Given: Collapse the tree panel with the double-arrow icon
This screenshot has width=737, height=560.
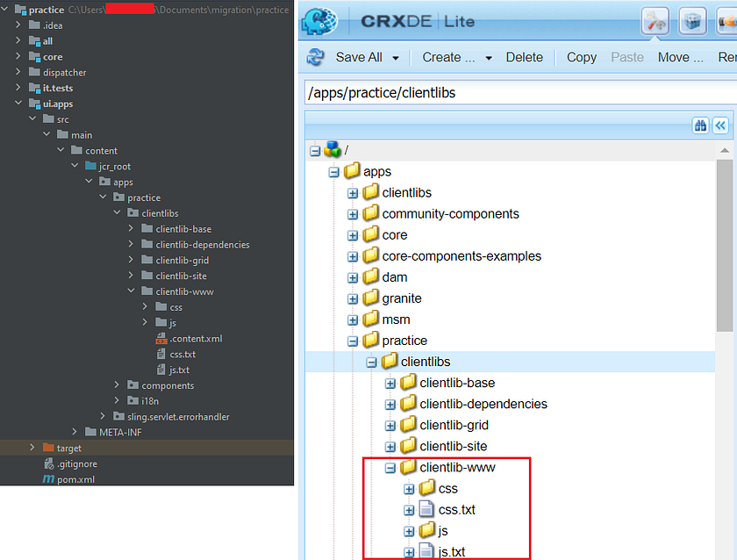Looking at the screenshot, I should click(720, 126).
